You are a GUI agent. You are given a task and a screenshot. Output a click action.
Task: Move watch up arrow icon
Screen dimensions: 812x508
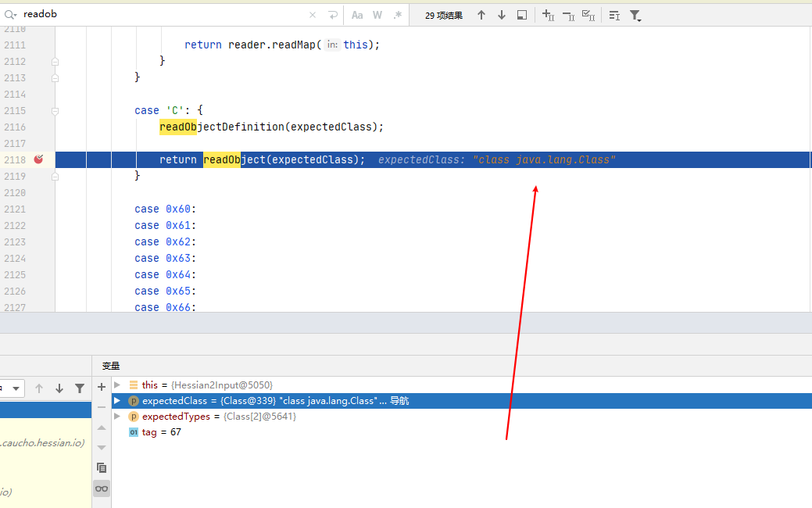(x=102, y=428)
